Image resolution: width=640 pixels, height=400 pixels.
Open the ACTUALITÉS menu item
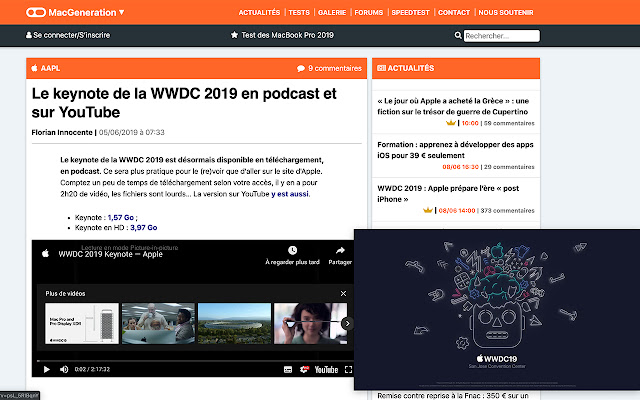coord(259,12)
